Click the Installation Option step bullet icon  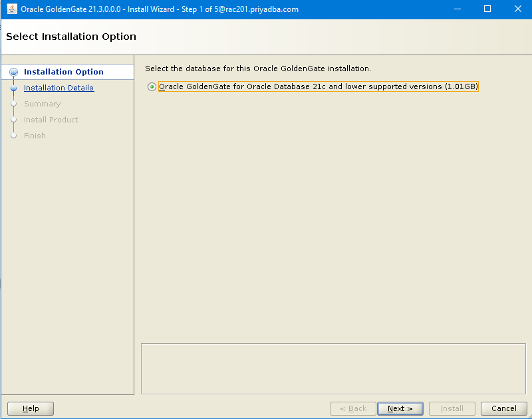13,72
